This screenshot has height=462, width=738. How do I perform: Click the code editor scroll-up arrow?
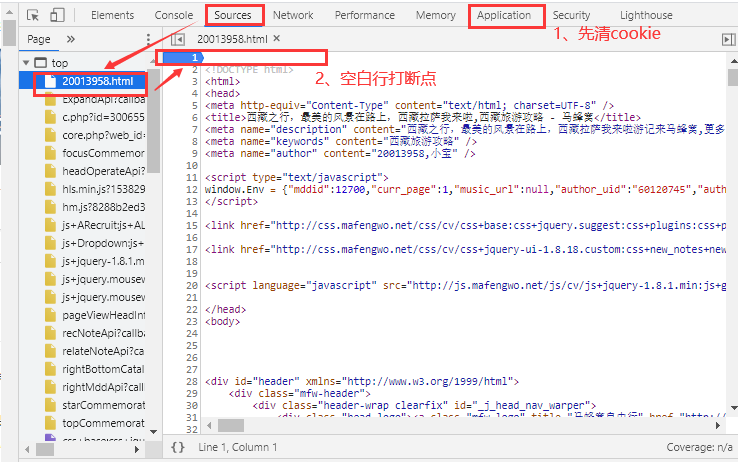pyautogui.click(x=734, y=61)
